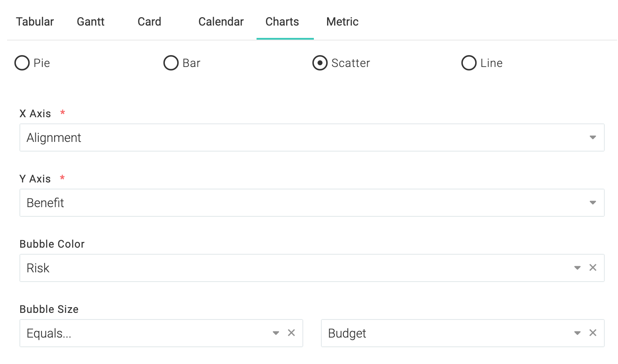Click the Budget field dropdown arrow
Image resolution: width=618 pixels, height=364 pixels.
577,333
